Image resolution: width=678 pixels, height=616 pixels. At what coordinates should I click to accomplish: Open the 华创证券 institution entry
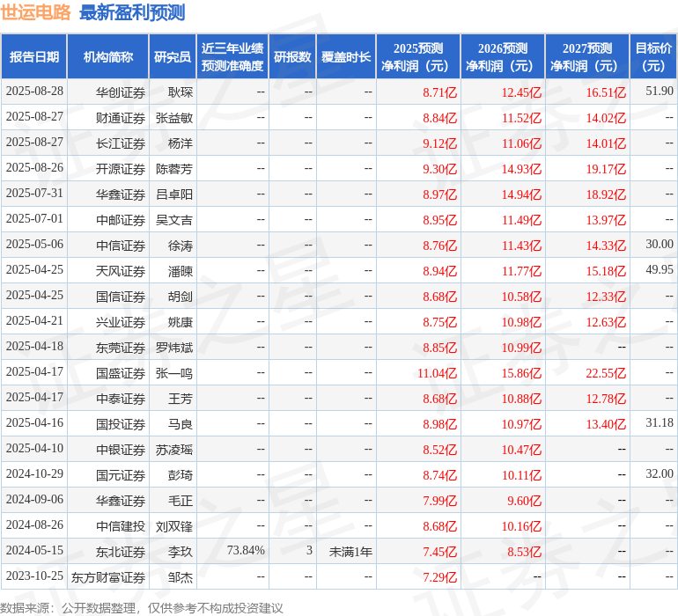coord(121,92)
